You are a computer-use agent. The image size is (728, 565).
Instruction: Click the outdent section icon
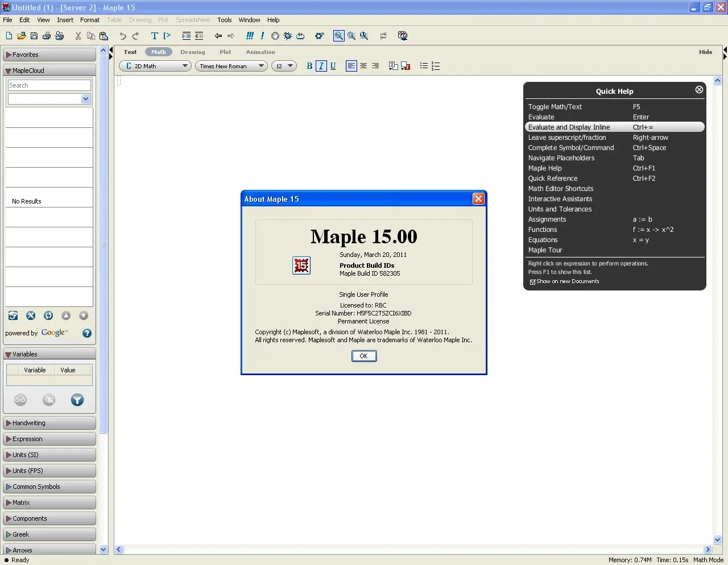[199, 36]
